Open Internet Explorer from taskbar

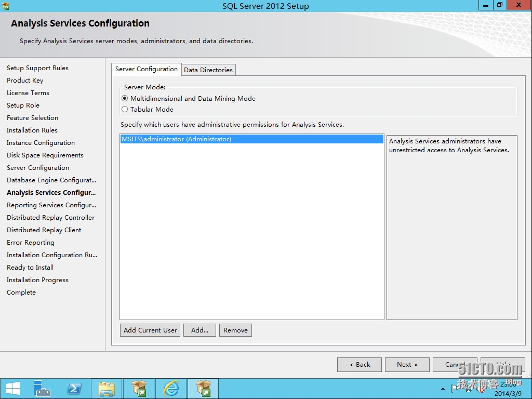pos(171,389)
